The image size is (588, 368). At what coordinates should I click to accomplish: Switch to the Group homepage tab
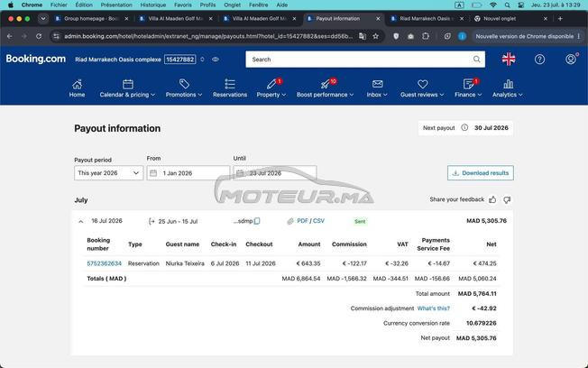pos(91,18)
